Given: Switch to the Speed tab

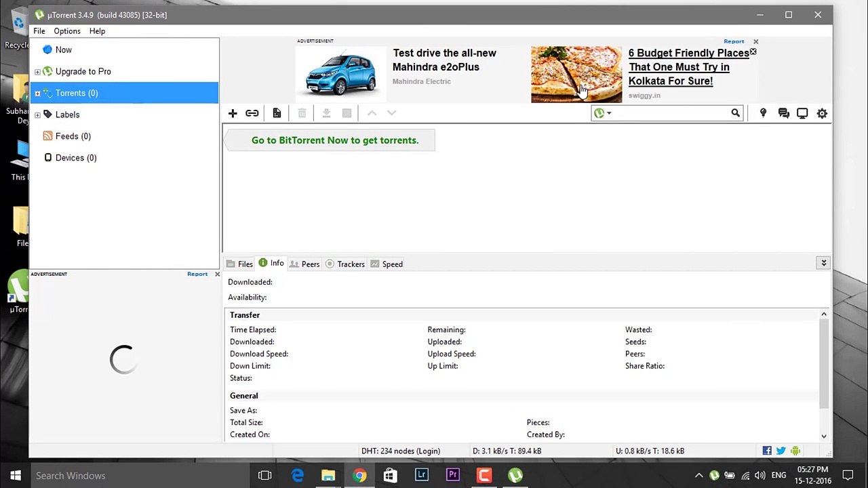Looking at the screenshot, I should point(387,264).
